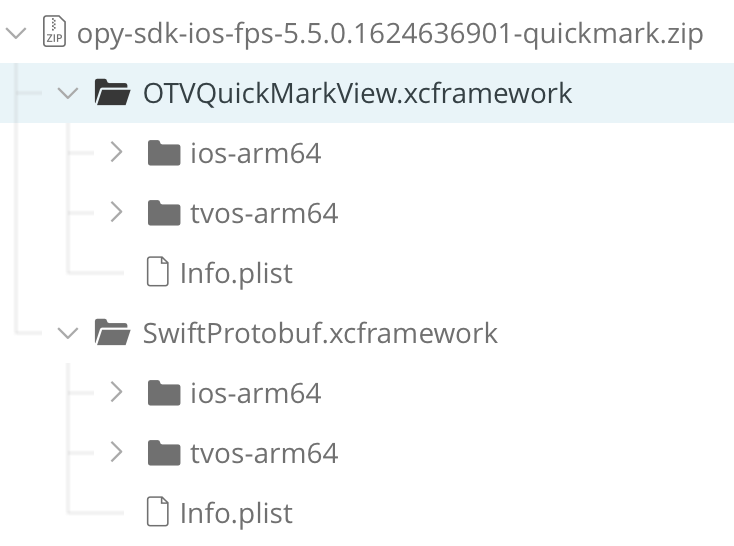Viewport: 734px width, 546px height.
Task: Click the ios-arm64 folder icon under OTVQuickMarkView
Action: coord(163,153)
